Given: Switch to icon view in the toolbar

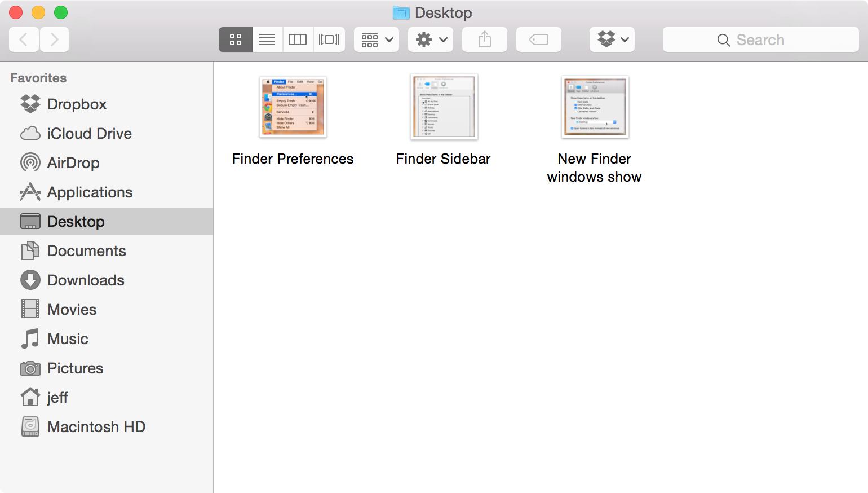Looking at the screenshot, I should point(236,39).
